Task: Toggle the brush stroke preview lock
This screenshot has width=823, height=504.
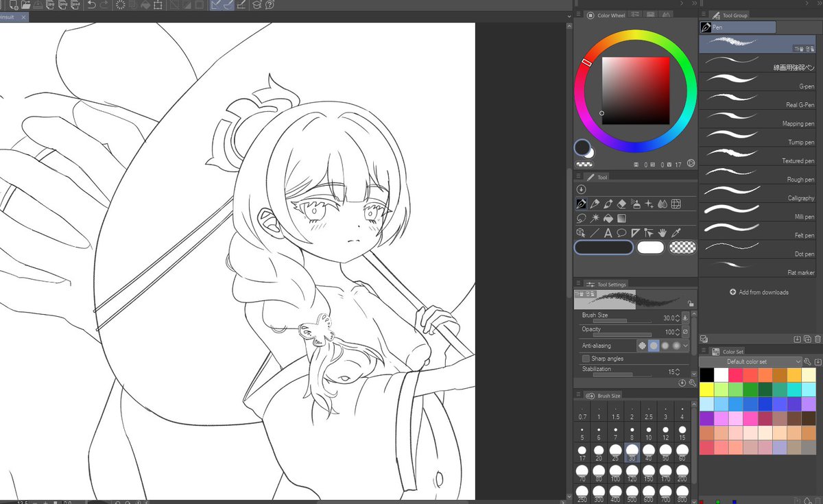Action: coord(690,303)
